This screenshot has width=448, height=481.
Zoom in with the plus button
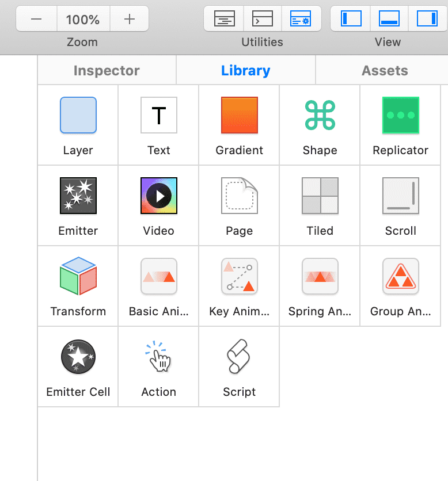click(130, 19)
